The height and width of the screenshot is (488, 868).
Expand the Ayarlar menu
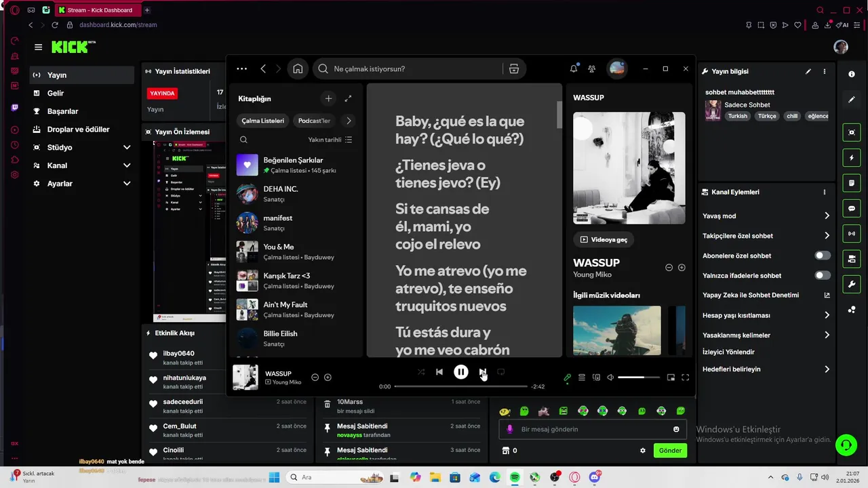(x=82, y=184)
